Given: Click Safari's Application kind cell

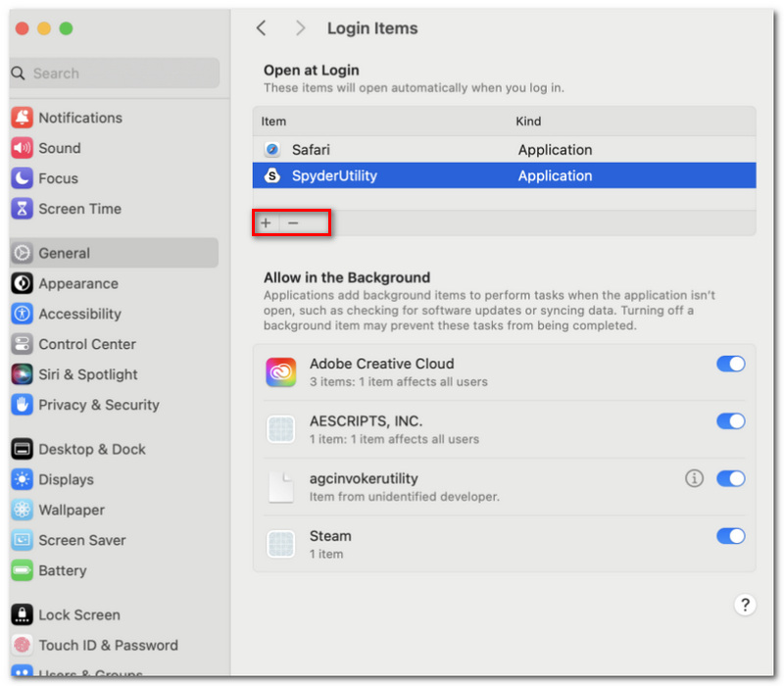Looking at the screenshot, I should (555, 150).
